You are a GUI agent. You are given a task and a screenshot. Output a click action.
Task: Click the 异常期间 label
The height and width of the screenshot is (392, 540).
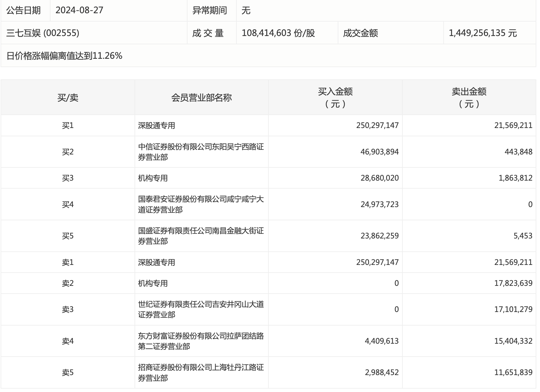(x=210, y=10)
